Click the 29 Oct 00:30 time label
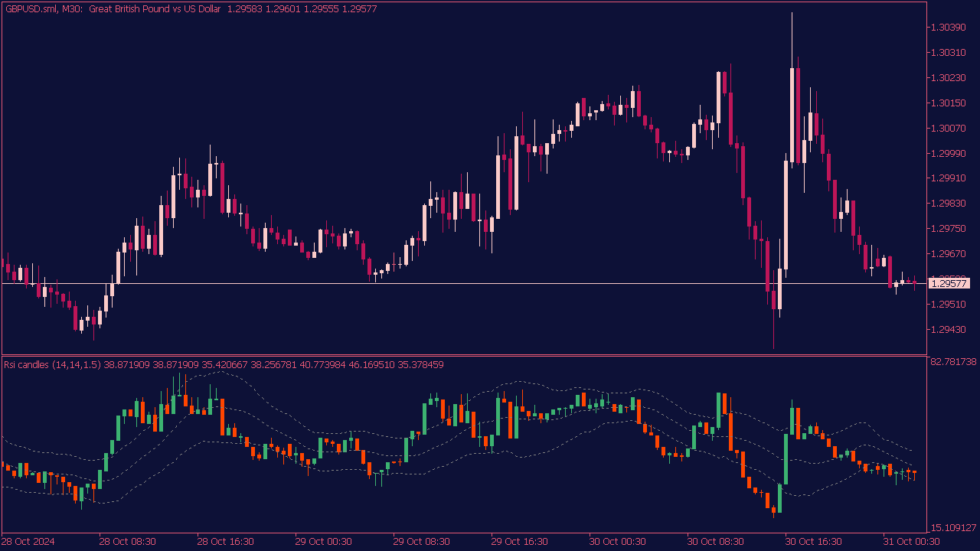The image size is (980, 551). [323, 542]
